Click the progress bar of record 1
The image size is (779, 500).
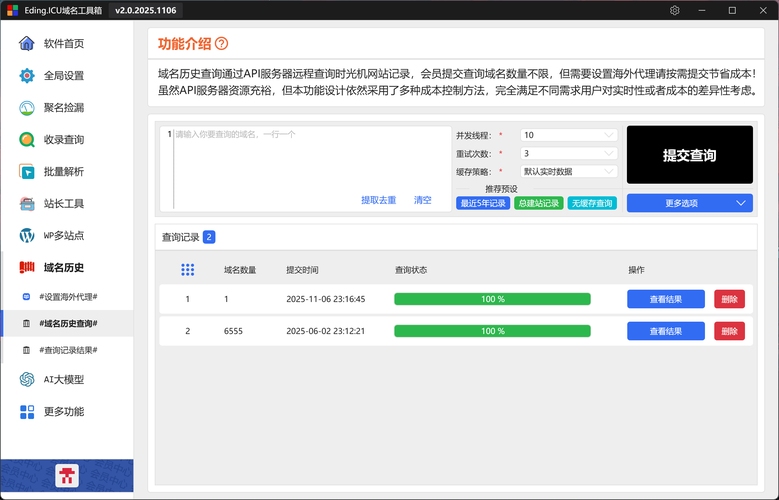pyautogui.click(x=492, y=299)
